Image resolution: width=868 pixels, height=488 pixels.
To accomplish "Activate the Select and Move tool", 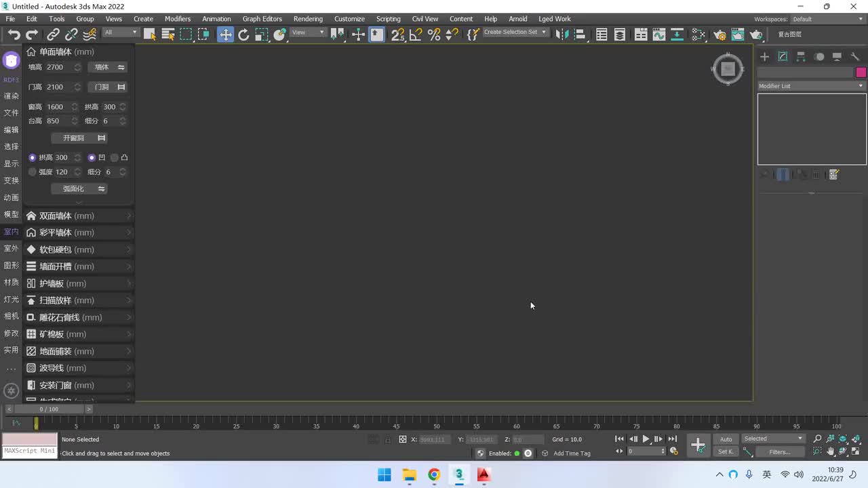I will tap(225, 35).
